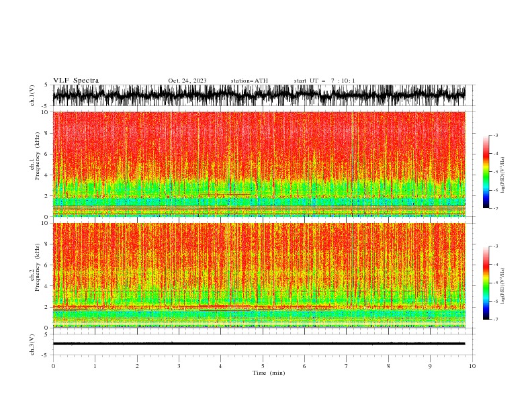532x411 pixels.
Task: Click inside the ch.2 spectrogram plot
Action: (259, 275)
